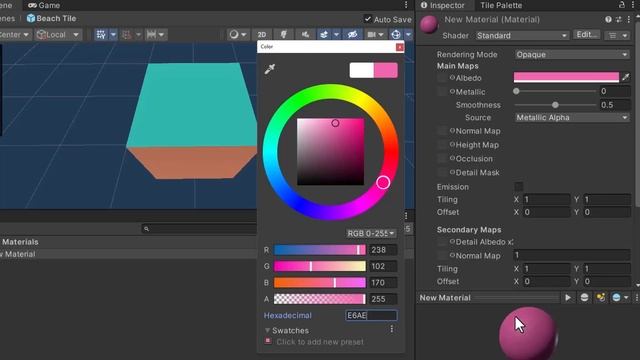Screen dimensions: 640x360
Task: Adjust the R channel slider
Action: point(320,250)
